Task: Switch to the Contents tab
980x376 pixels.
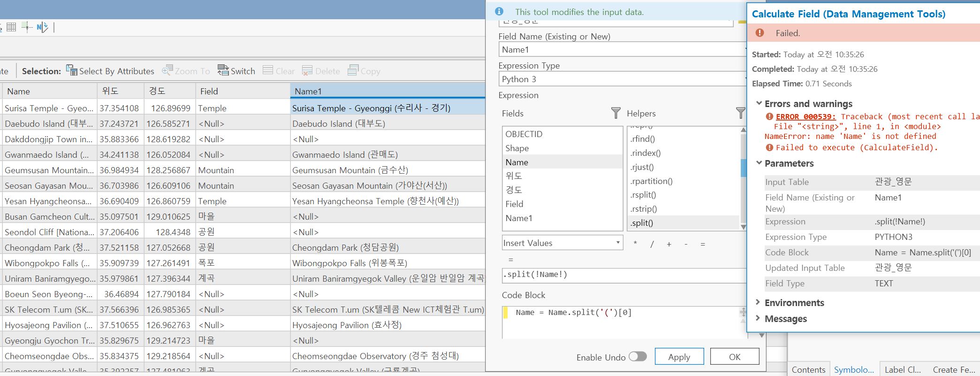Action: pyautogui.click(x=808, y=370)
